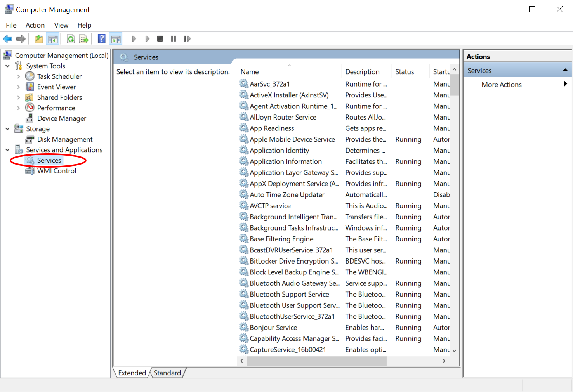The height and width of the screenshot is (392, 573).
Task: Open the Action menu
Action: 35,25
